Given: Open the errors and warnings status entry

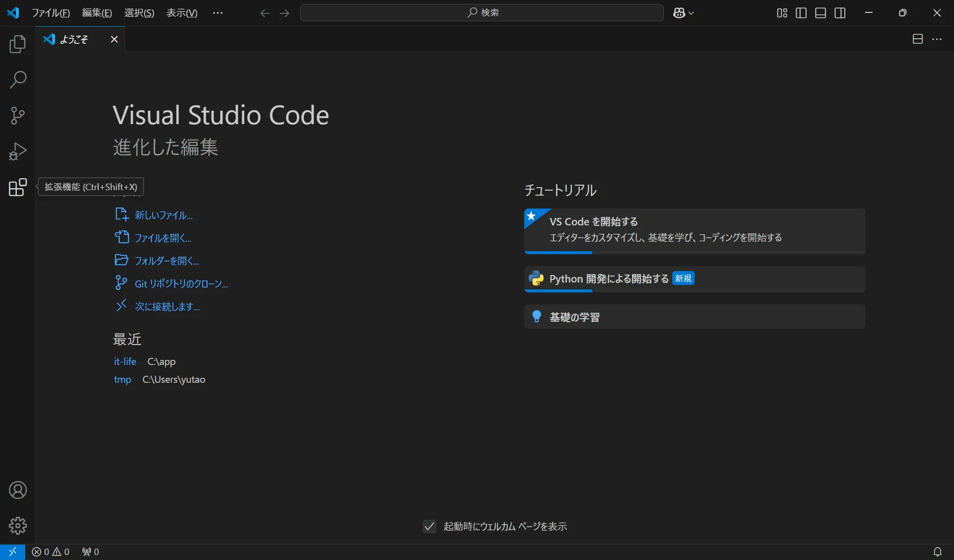Looking at the screenshot, I should 51,552.
